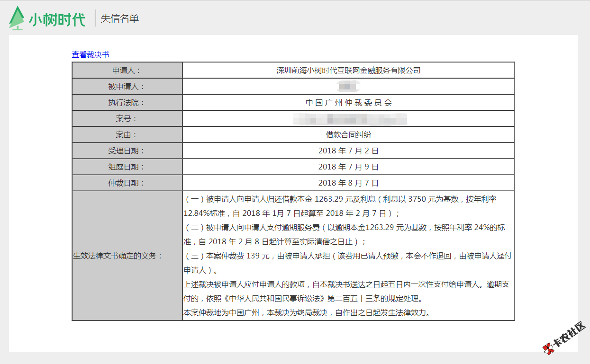Viewport: 590px width, 364px height.
Task: Click the 执行法院 row label
Action: (x=127, y=103)
